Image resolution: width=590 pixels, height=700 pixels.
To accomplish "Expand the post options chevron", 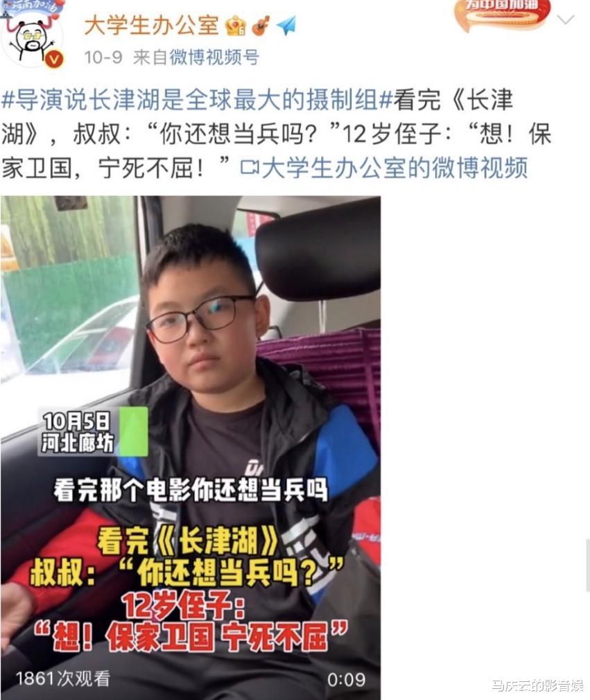I will [x=566, y=19].
